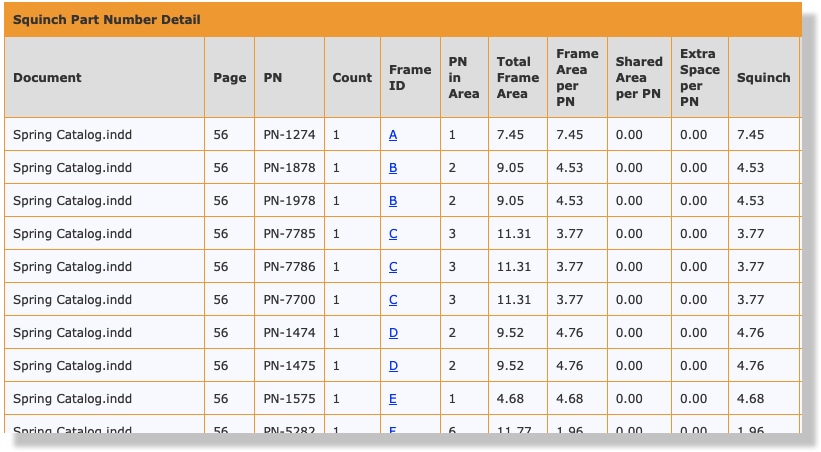821x452 pixels.
Task: Follow Frame ID link B for PN-1978
Action: pyautogui.click(x=393, y=201)
